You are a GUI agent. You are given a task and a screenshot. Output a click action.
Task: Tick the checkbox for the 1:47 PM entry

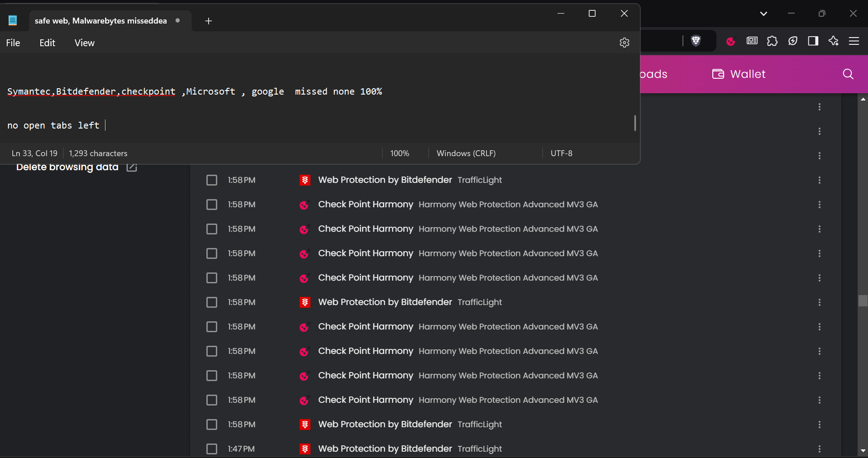[x=212, y=449]
